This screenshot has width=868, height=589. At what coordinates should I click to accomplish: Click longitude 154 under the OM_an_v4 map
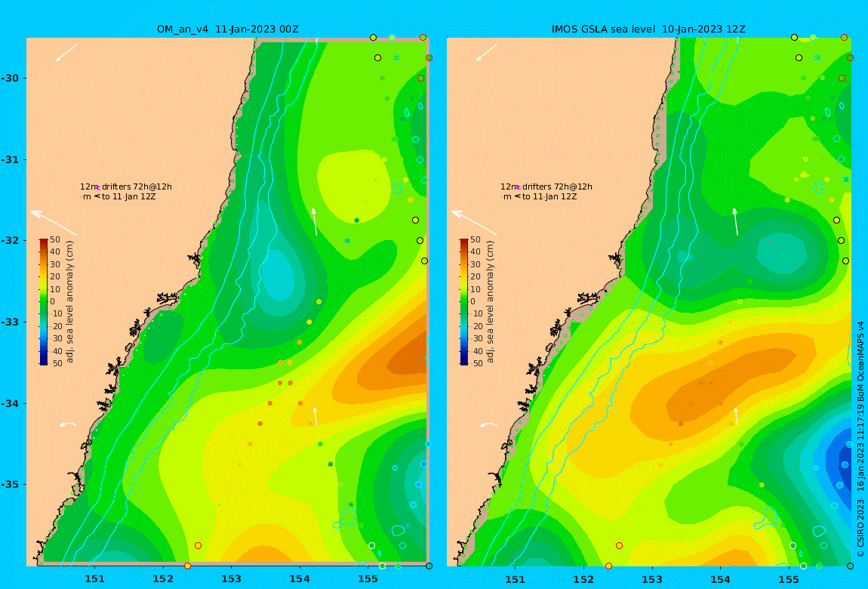300,579
